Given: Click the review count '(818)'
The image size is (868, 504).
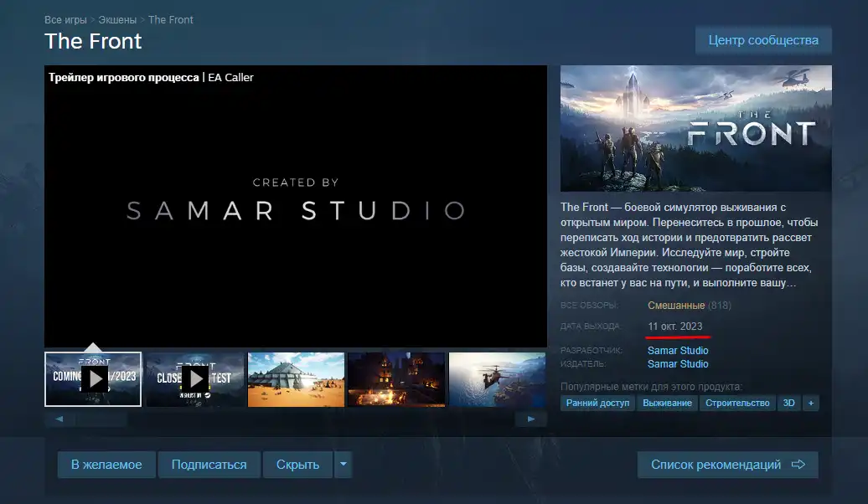Looking at the screenshot, I should tap(720, 306).
